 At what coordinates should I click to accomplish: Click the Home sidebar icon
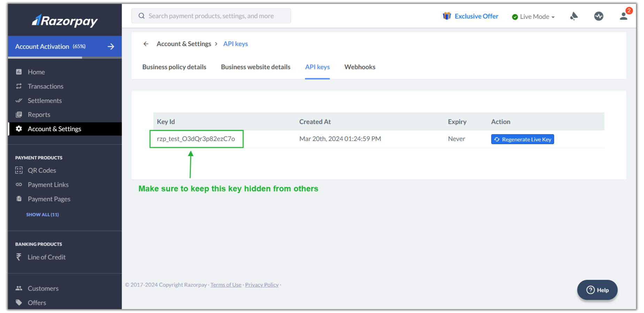[19, 72]
